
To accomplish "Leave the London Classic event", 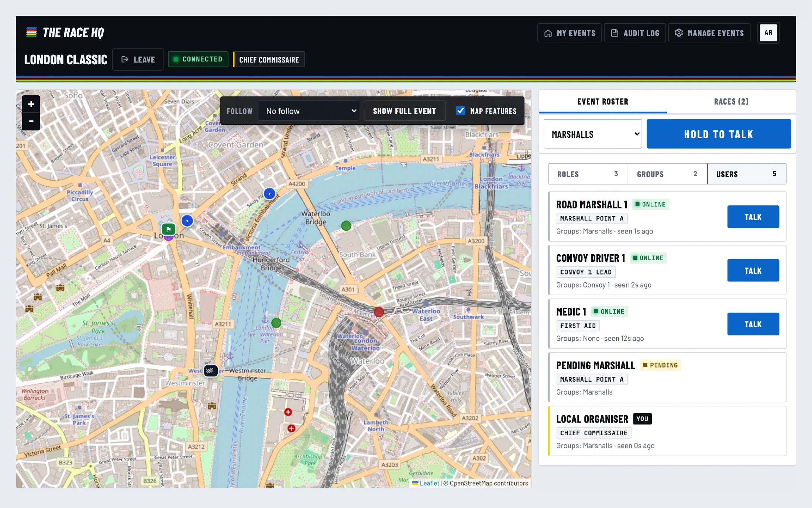I will pos(138,59).
